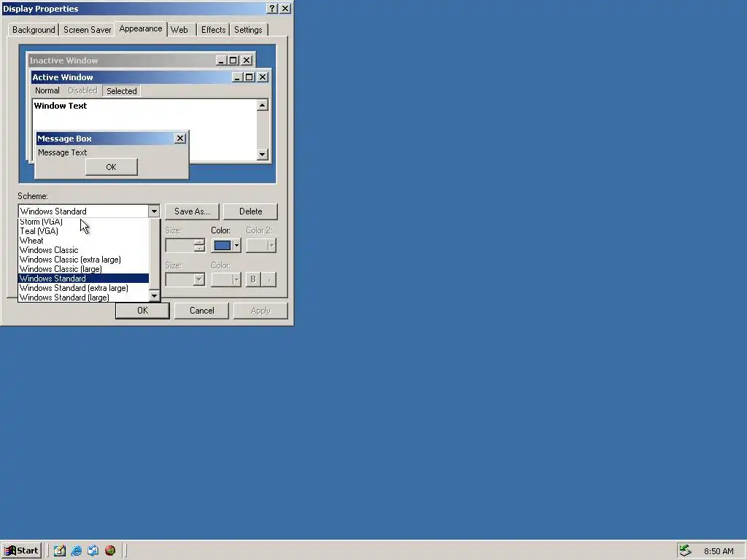This screenshot has width=747, height=560.
Task: Click the Save As... button
Action: [x=192, y=211]
